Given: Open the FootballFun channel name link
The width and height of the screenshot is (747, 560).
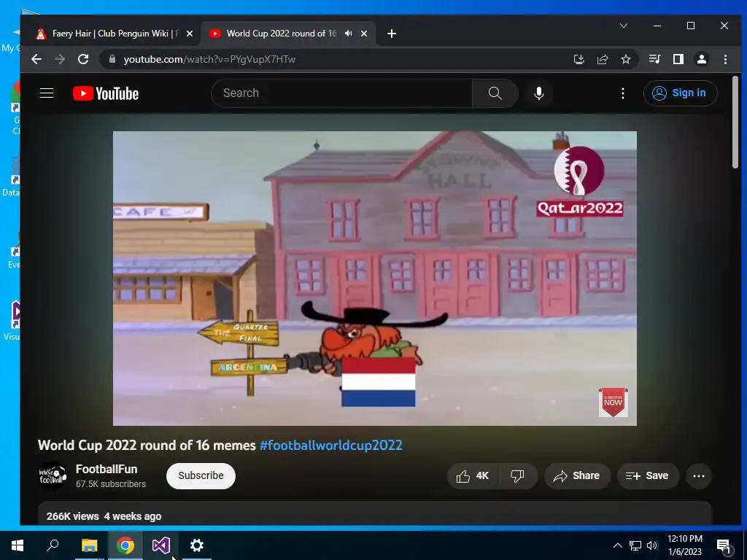Looking at the screenshot, I should (x=107, y=469).
